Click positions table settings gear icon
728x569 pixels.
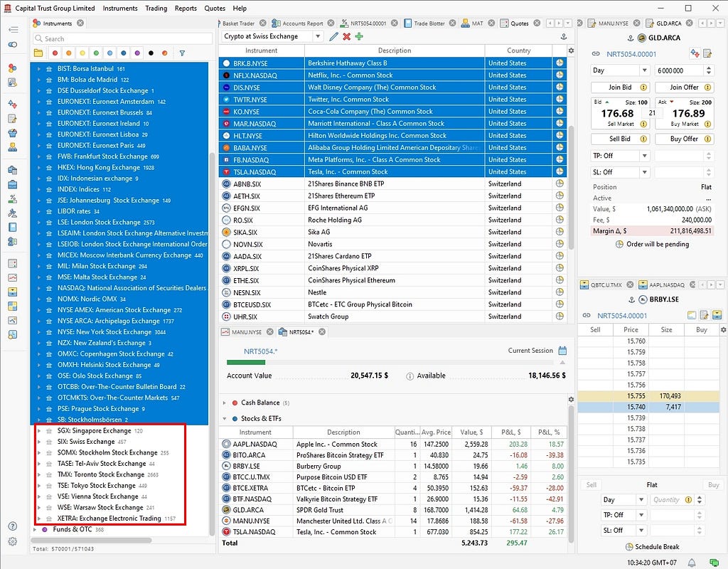(x=571, y=400)
